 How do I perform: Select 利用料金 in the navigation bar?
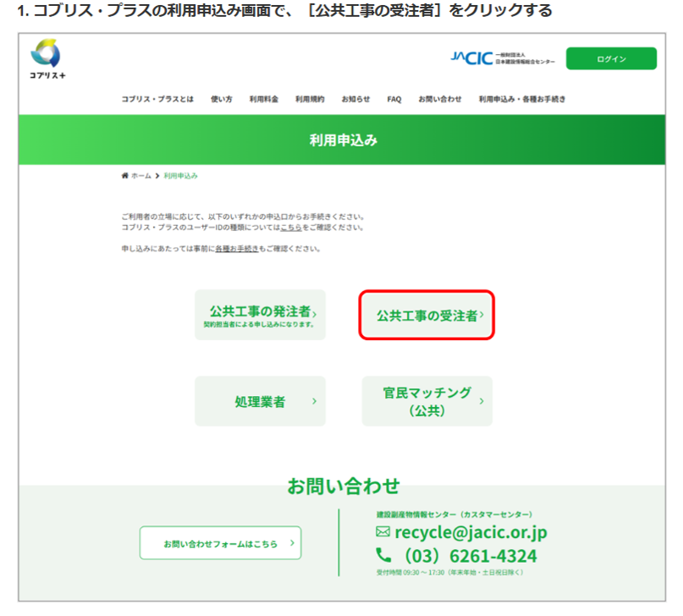click(x=264, y=99)
